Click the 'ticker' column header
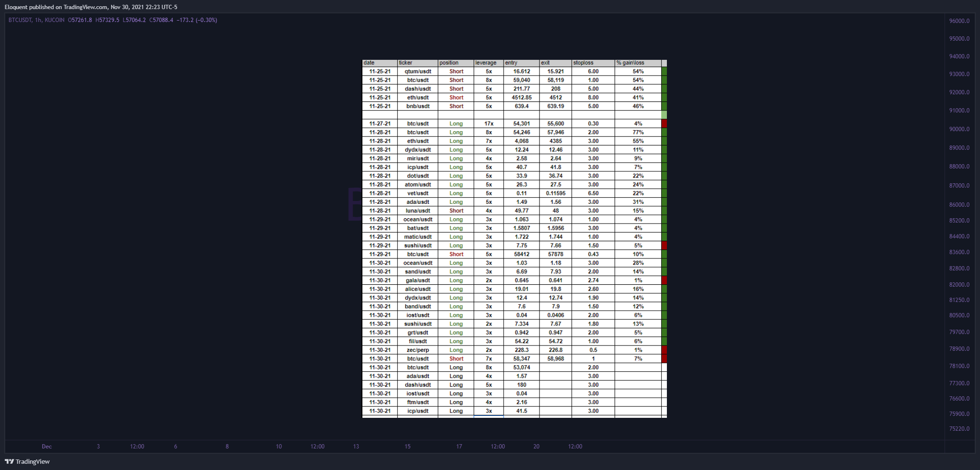 pyautogui.click(x=417, y=63)
